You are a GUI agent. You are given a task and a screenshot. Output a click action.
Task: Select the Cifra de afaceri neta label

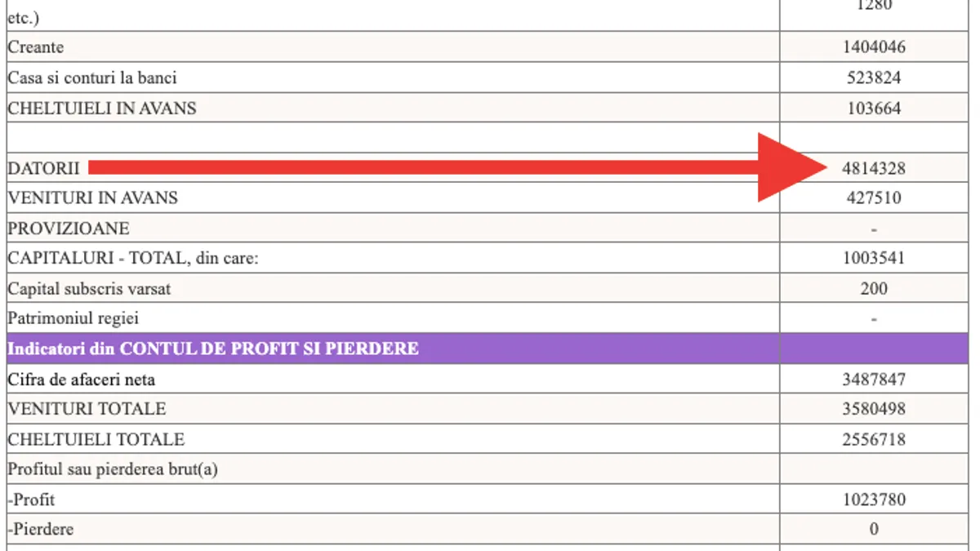coord(82,379)
